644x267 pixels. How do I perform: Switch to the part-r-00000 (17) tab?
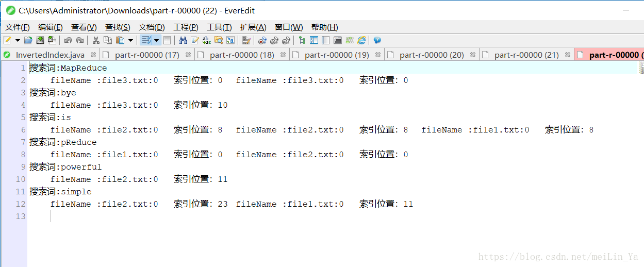(147, 55)
